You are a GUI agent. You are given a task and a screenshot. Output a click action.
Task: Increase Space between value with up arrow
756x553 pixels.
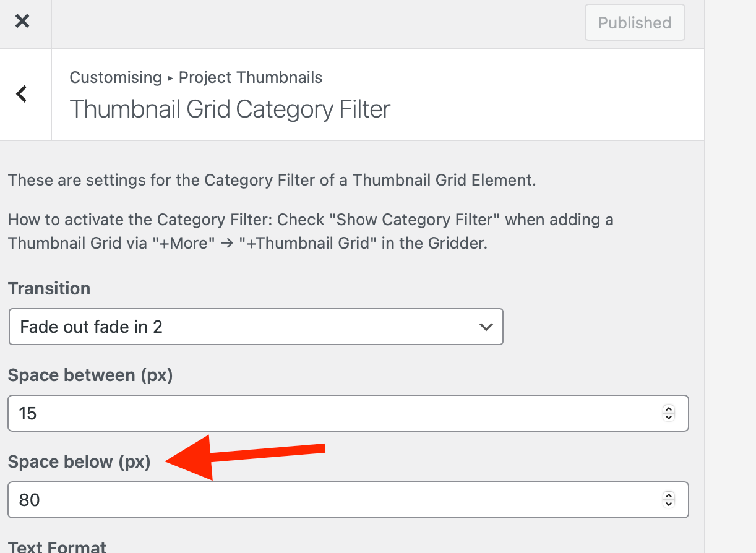click(669, 409)
